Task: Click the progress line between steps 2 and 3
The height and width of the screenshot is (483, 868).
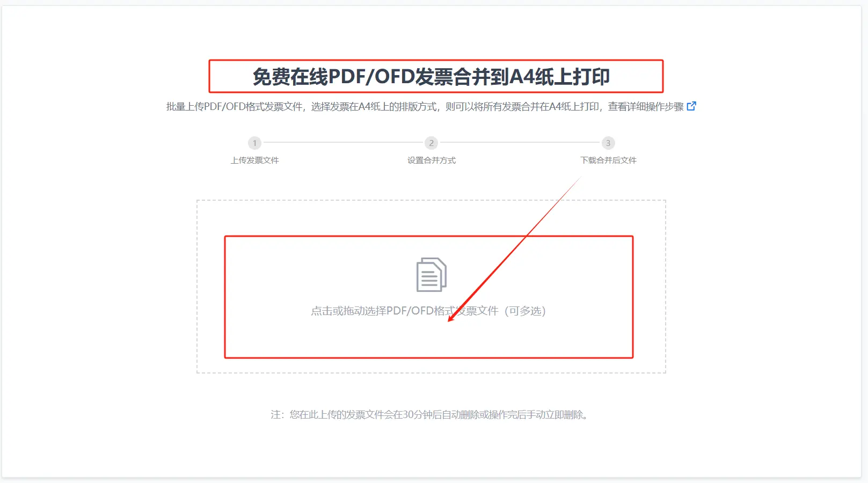Action: click(520, 143)
